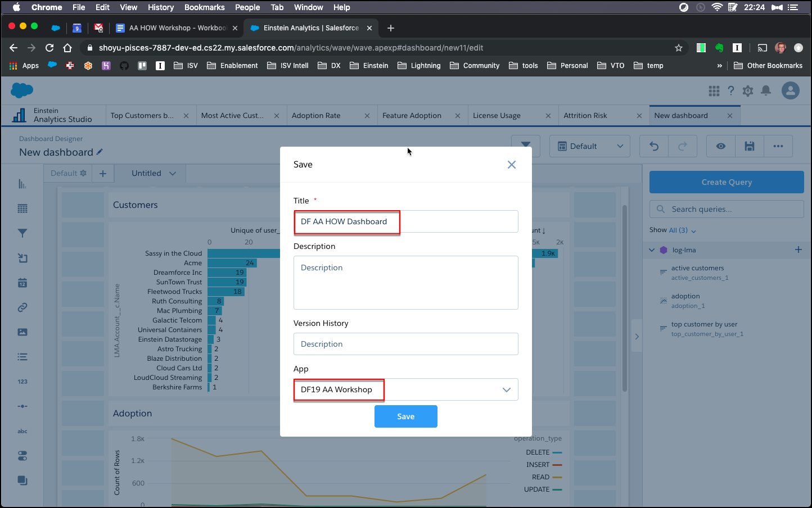
Task: Open the Einstein bookmarks folder
Action: (369, 66)
